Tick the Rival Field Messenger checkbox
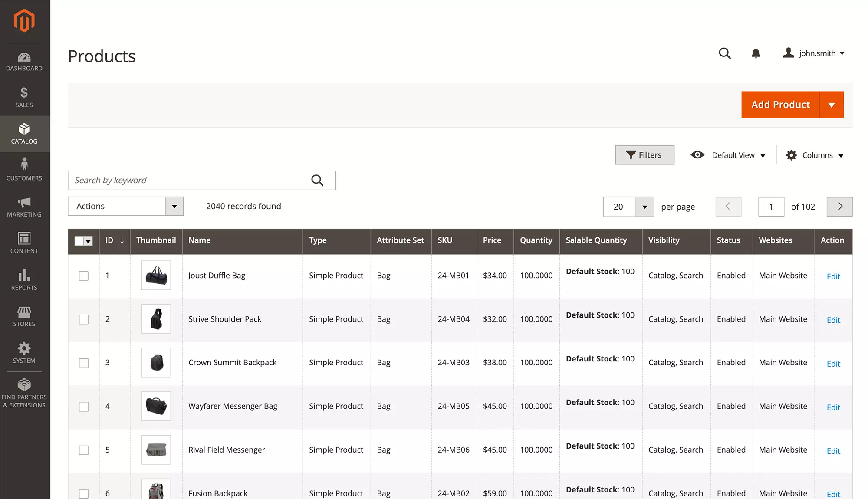Image resolution: width=868 pixels, height=499 pixels. pyautogui.click(x=84, y=450)
